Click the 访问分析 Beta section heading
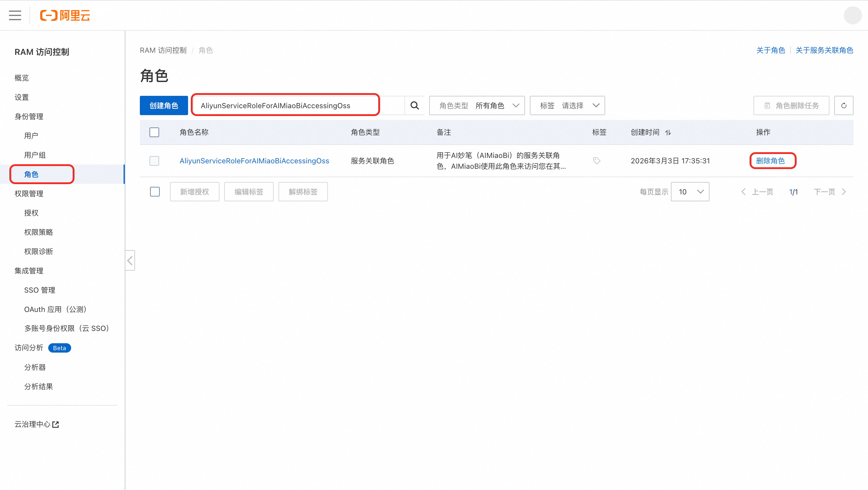 (x=43, y=348)
